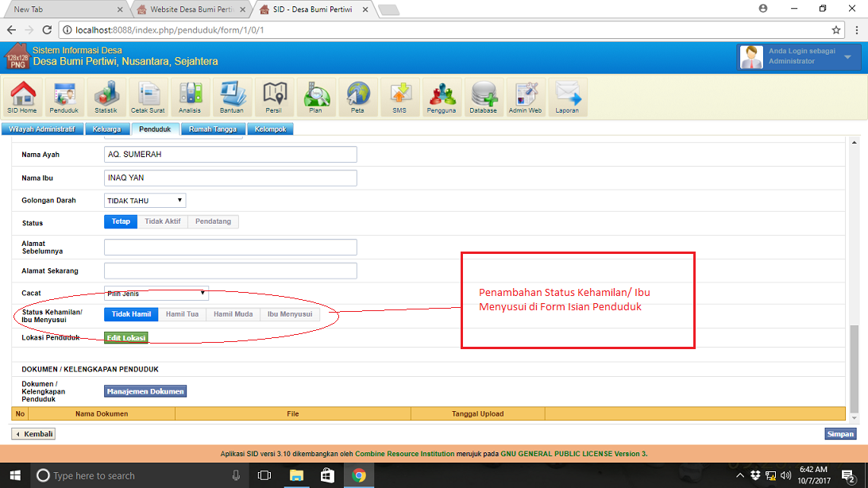Open the SID Home icon

coord(22,97)
